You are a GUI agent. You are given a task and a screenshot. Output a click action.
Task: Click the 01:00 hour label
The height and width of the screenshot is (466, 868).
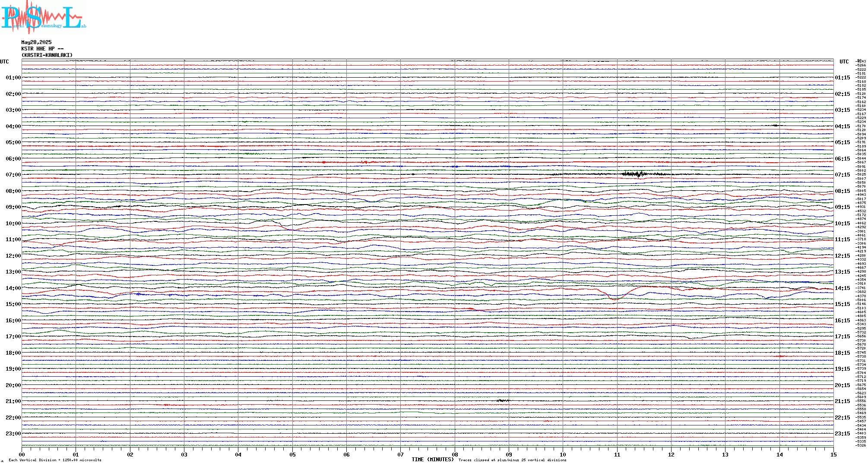click(13, 78)
